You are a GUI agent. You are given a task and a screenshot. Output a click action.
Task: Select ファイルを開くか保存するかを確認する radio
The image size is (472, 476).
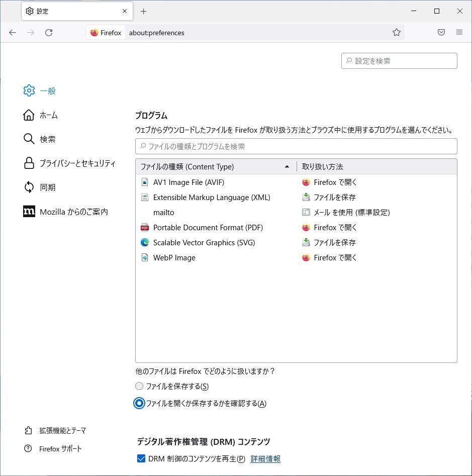click(x=139, y=403)
